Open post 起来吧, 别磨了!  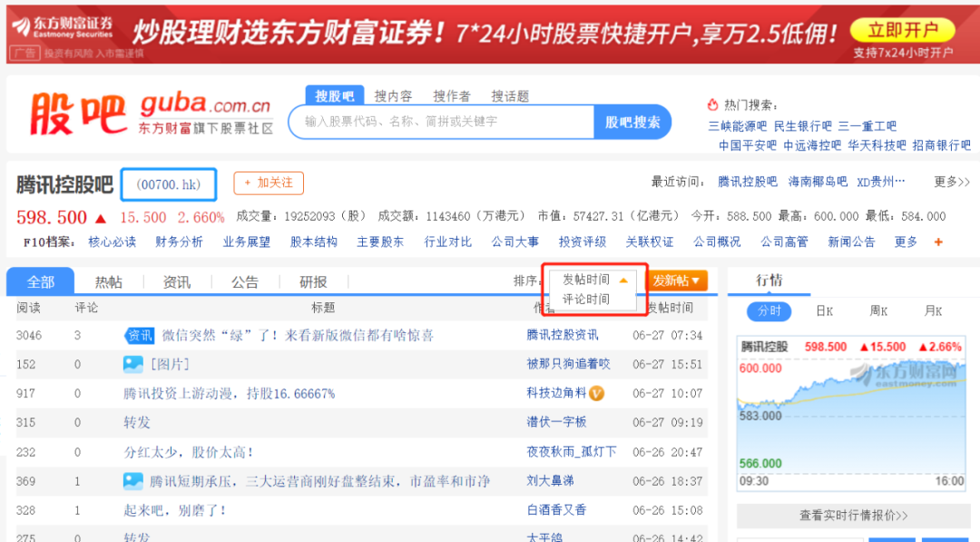click(175, 511)
